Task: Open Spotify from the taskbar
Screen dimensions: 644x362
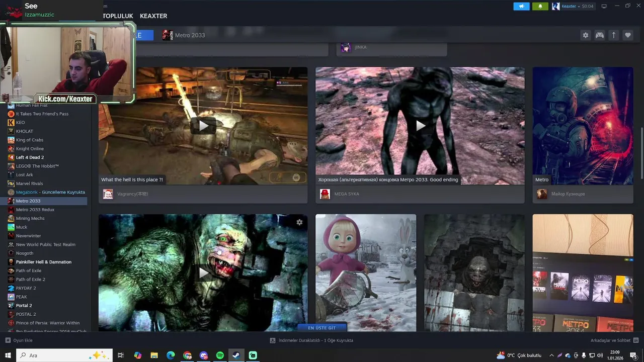Action: click(220, 355)
